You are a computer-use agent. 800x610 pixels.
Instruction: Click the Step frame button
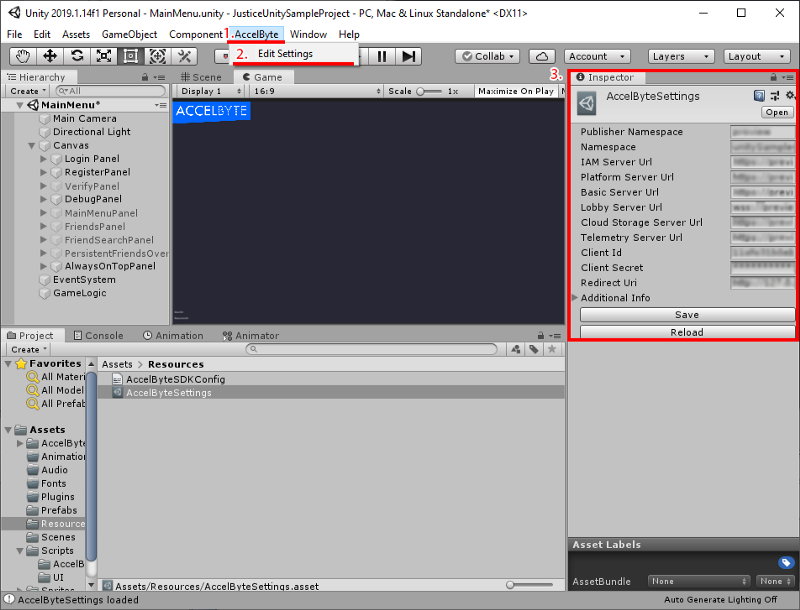[409, 56]
